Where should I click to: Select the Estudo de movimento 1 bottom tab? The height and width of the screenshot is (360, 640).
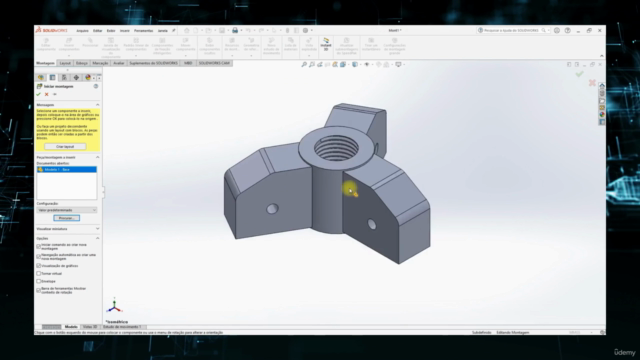coord(122,327)
